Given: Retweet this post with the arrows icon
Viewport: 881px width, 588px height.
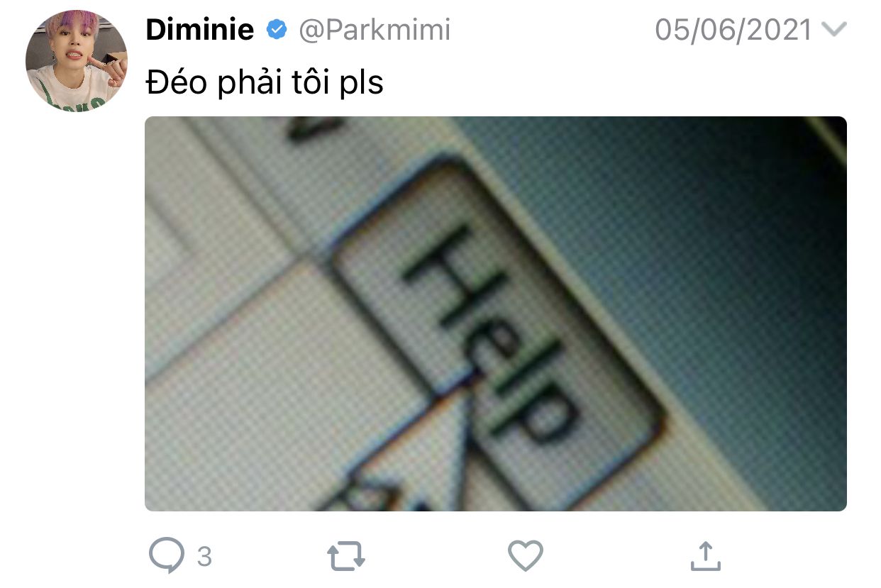Looking at the screenshot, I should click(x=346, y=557).
